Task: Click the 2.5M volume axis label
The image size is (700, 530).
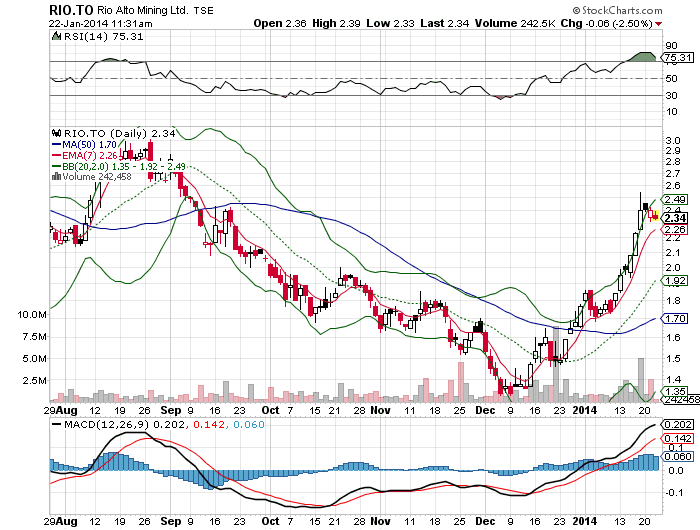Action: [x=34, y=380]
